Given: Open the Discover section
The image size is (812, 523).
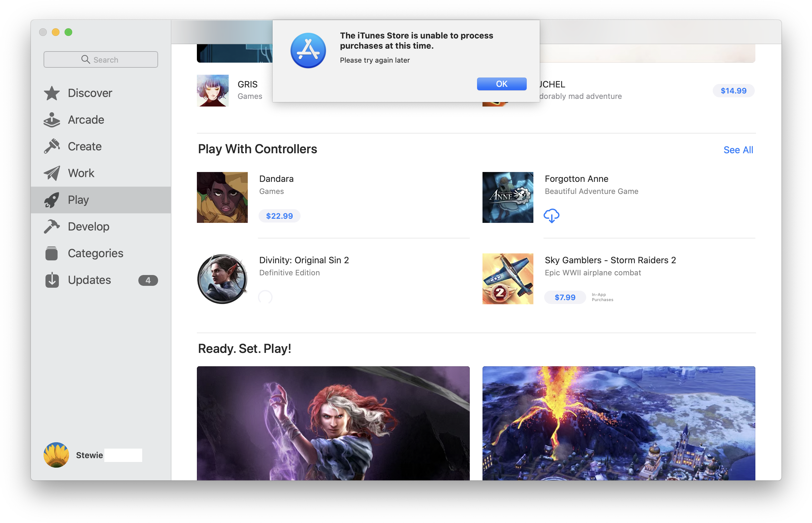Looking at the screenshot, I should 101,93.
